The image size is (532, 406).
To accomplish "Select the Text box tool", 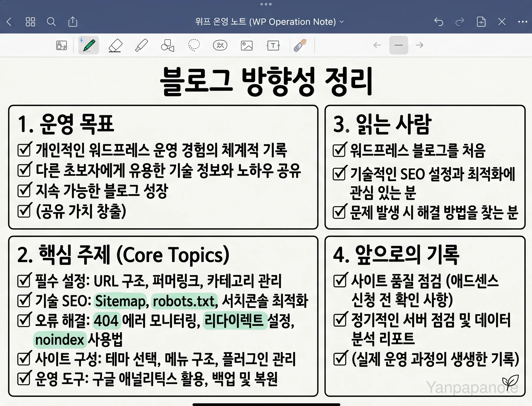I will click(273, 45).
